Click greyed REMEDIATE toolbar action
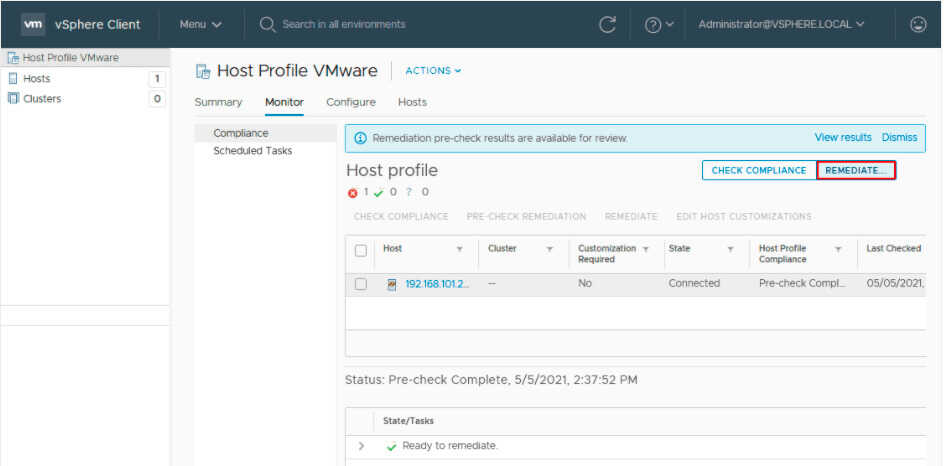This screenshot has height=466, width=944. pos(631,216)
